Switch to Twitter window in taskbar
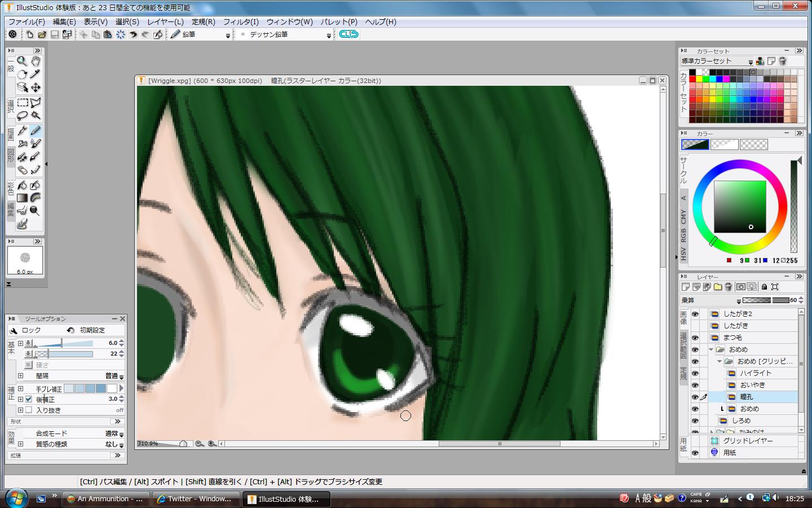Screen dimensions: 812x508 tap(195, 499)
